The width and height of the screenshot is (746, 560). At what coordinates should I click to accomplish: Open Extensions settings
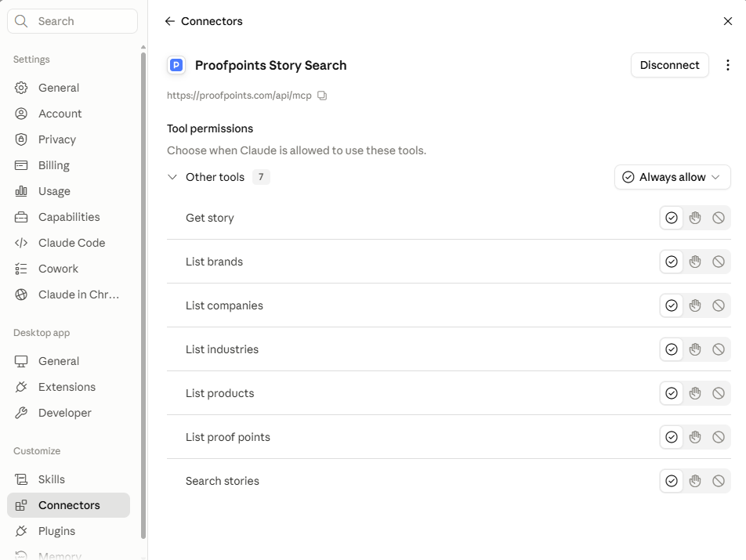tap(68, 387)
